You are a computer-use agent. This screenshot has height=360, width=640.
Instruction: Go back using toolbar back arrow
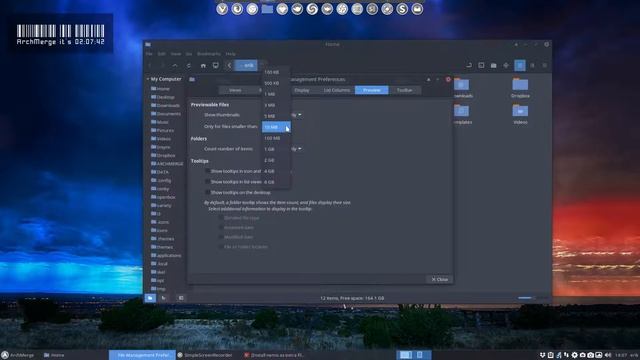tap(150, 65)
